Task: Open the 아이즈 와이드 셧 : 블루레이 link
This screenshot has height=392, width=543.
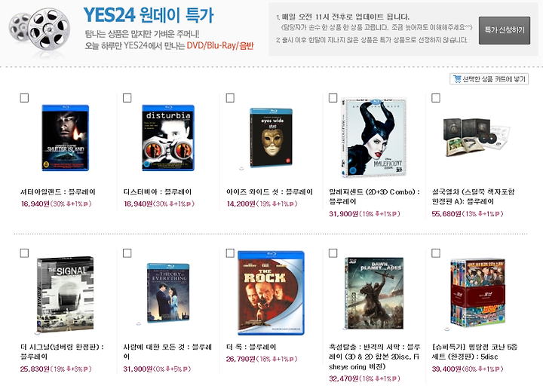Action: pyautogui.click(x=269, y=191)
